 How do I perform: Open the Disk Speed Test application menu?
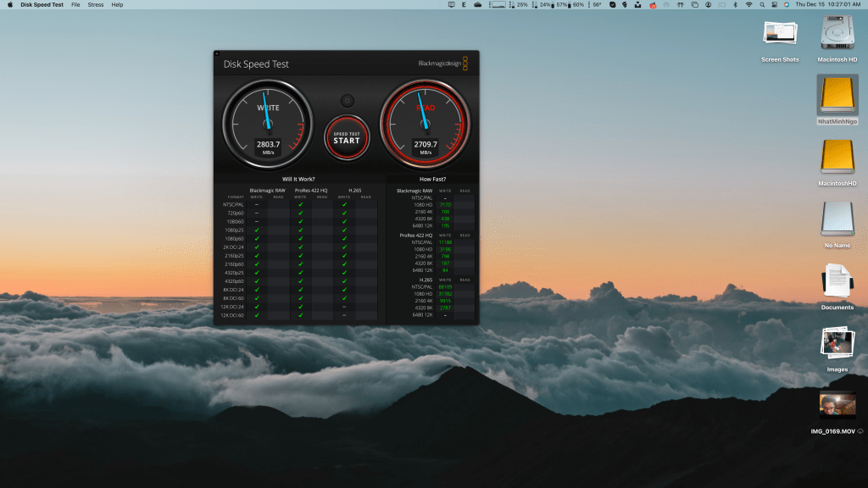point(42,5)
